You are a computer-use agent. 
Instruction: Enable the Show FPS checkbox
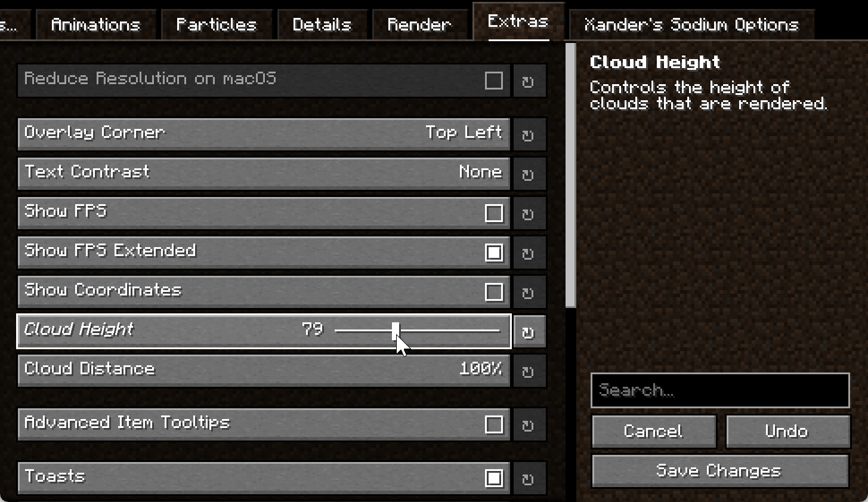pos(494,213)
